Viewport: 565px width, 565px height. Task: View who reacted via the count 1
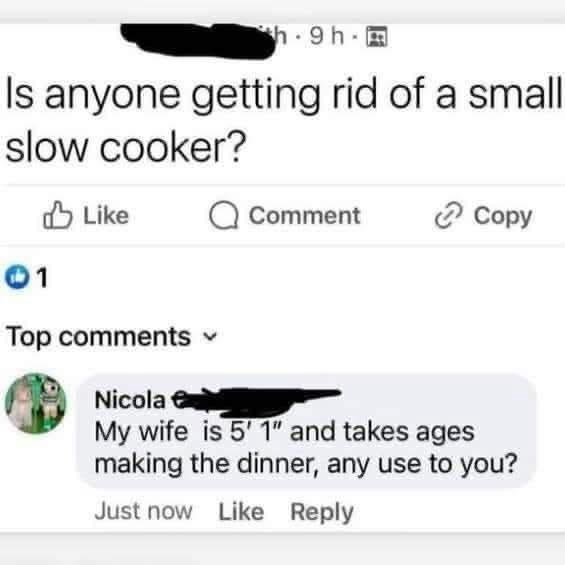click(x=43, y=277)
